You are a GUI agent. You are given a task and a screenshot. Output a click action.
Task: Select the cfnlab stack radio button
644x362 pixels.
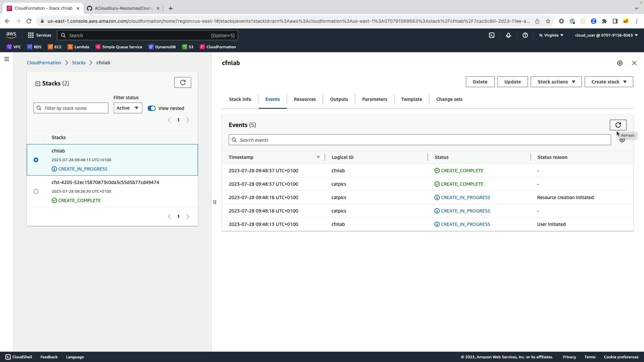(x=36, y=160)
